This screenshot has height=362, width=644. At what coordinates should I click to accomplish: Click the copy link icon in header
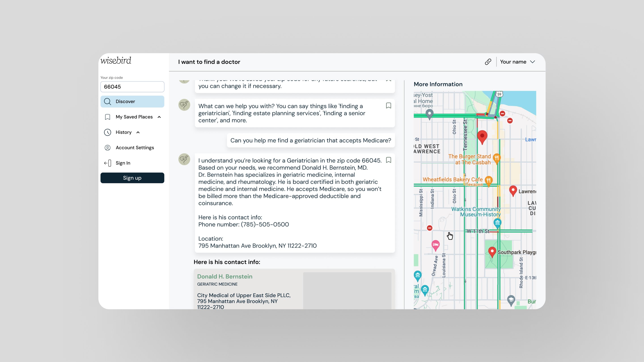(x=488, y=62)
